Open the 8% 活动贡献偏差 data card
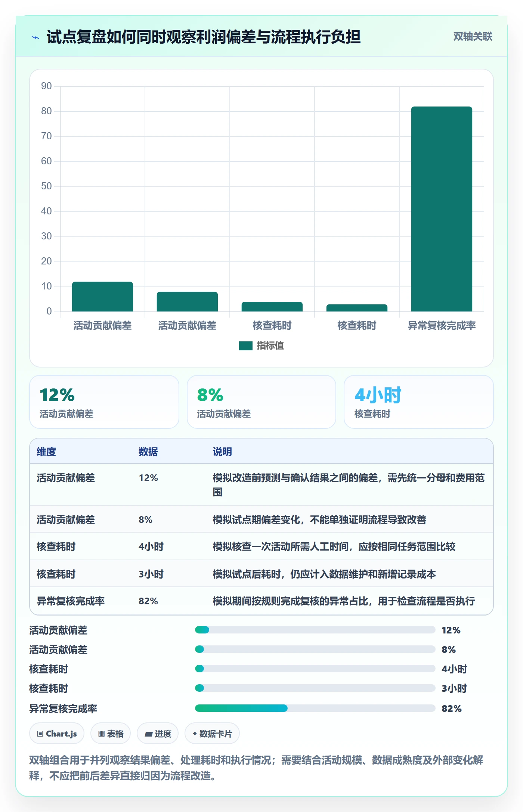 click(261, 402)
